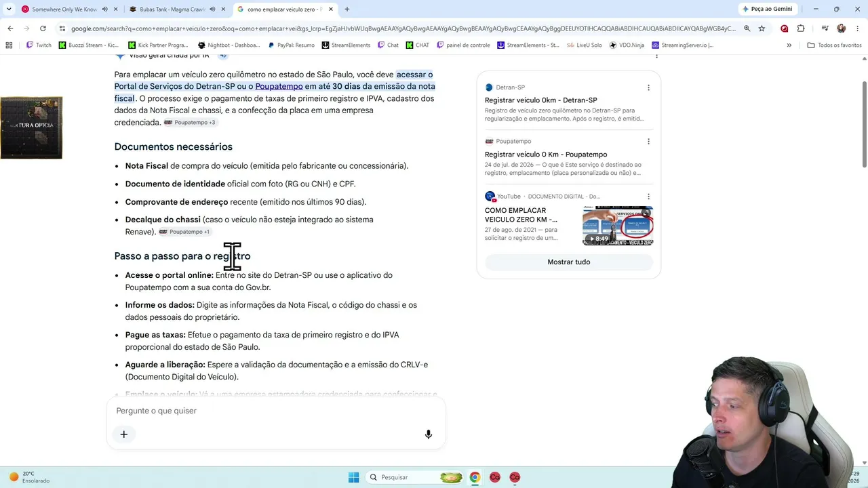
Task: Close the Bubas Tank Magma Crawler tab
Action: (x=223, y=9)
